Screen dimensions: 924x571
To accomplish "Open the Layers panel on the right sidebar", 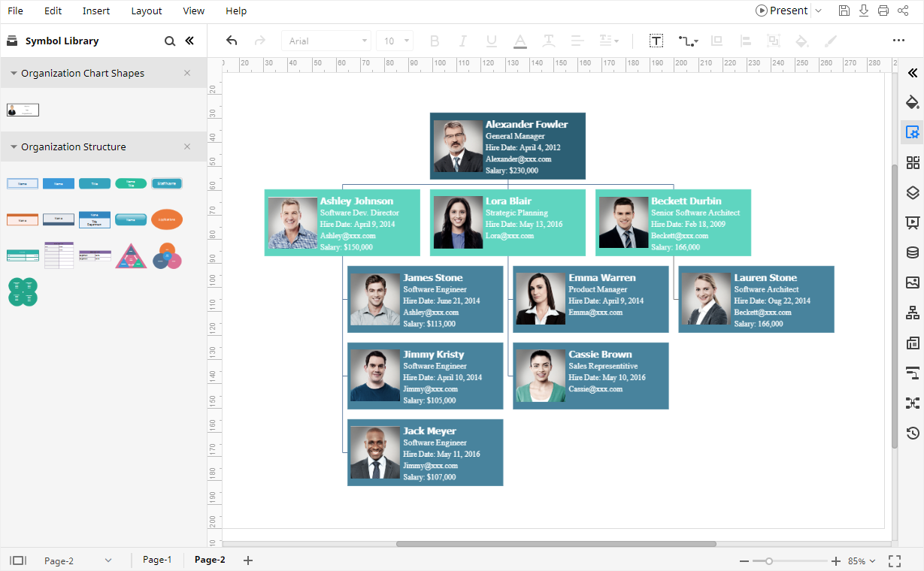I will pyautogui.click(x=912, y=192).
